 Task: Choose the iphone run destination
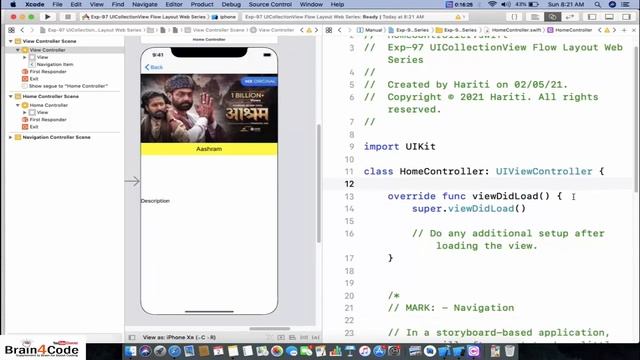coord(224,17)
